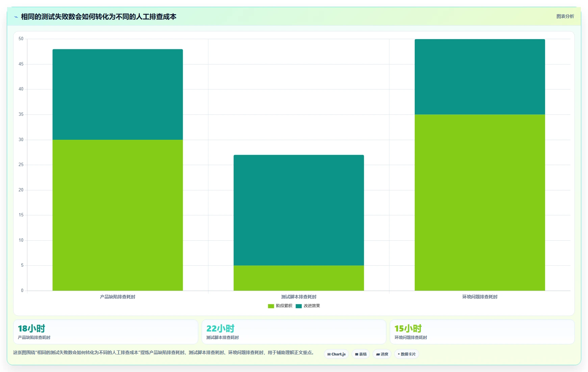
Task: Click the y-axis label 25
Action: click(21, 165)
